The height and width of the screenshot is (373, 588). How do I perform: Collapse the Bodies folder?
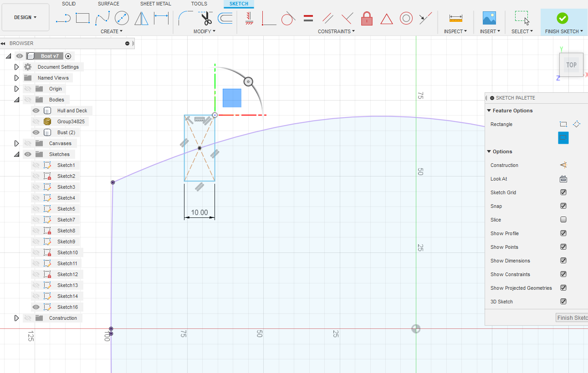coord(17,100)
